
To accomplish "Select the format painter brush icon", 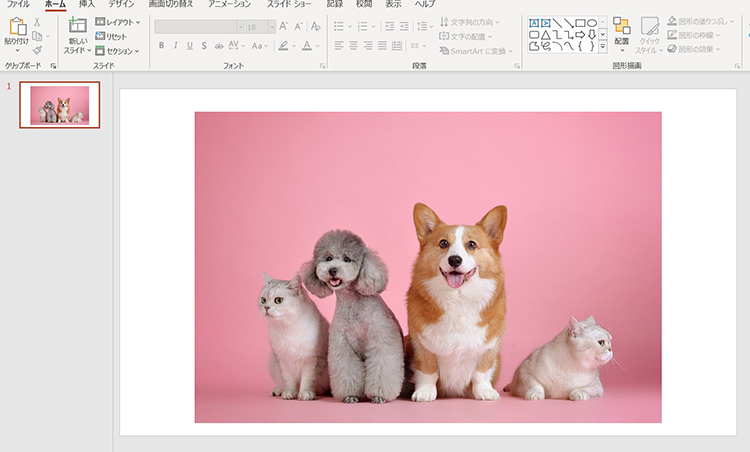I will 38,49.
